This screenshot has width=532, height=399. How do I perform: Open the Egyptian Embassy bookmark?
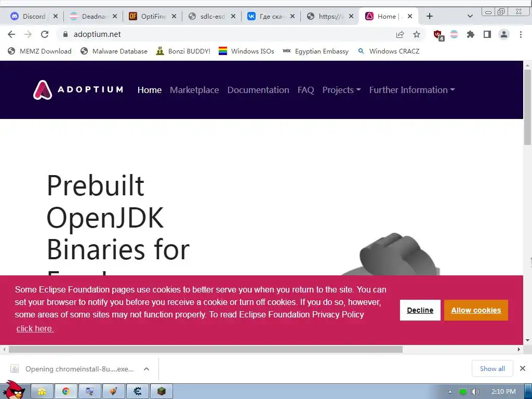coord(316,51)
